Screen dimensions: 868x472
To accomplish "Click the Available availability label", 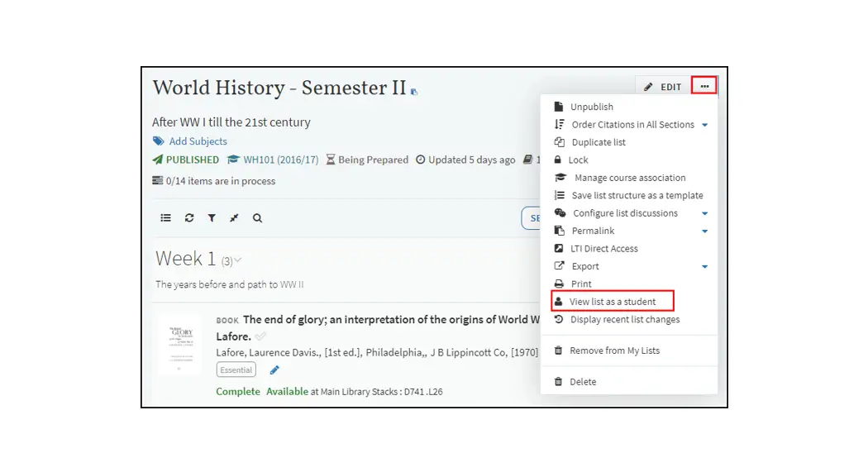I will tap(287, 391).
